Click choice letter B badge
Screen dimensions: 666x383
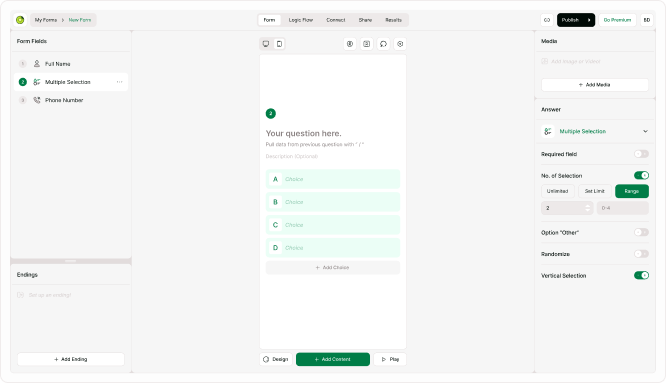[x=275, y=202]
